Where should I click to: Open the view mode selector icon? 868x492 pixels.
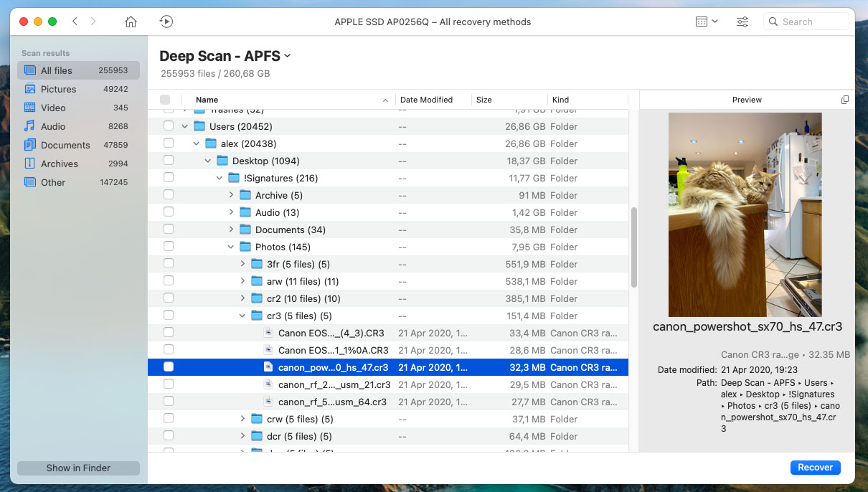707,22
